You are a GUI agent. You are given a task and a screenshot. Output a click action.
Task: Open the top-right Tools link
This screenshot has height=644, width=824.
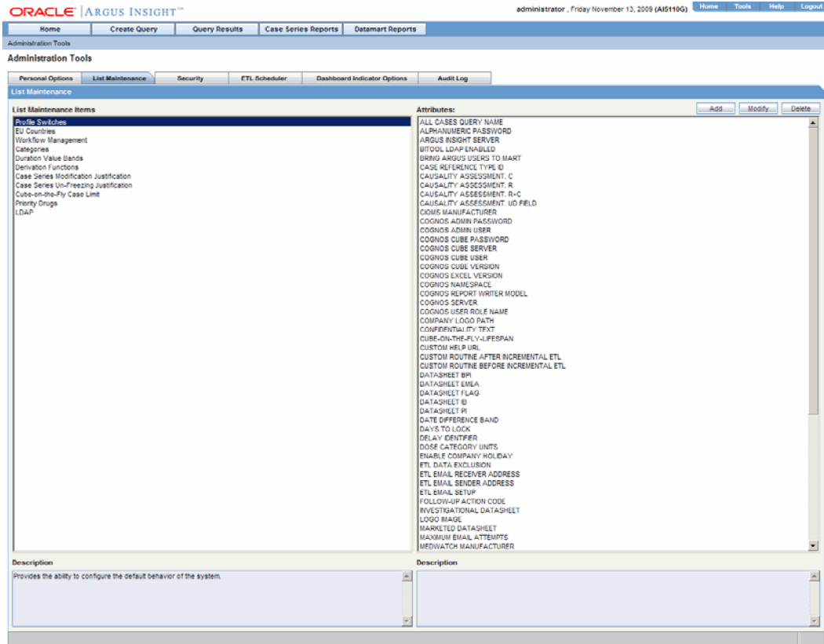(742, 6)
